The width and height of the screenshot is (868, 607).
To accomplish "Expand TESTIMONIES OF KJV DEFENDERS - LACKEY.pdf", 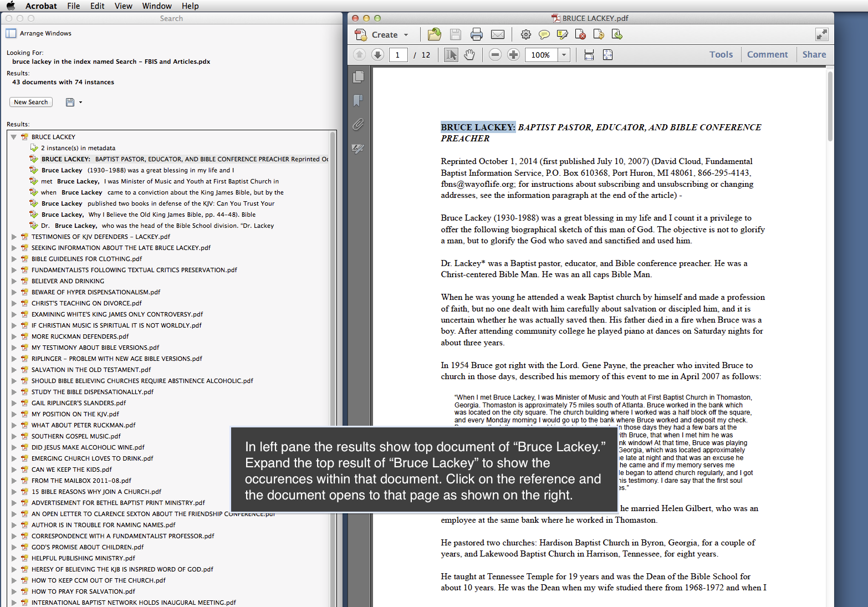I will pos(14,237).
